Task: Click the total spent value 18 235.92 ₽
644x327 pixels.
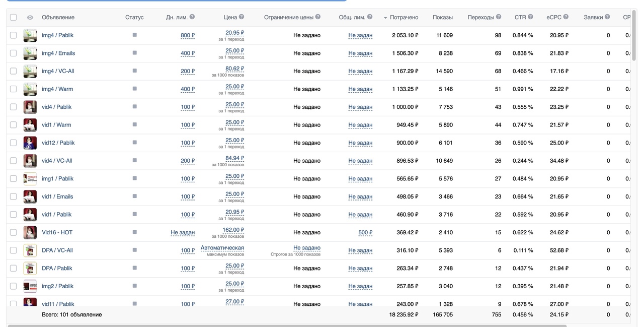Action: tap(404, 314)
